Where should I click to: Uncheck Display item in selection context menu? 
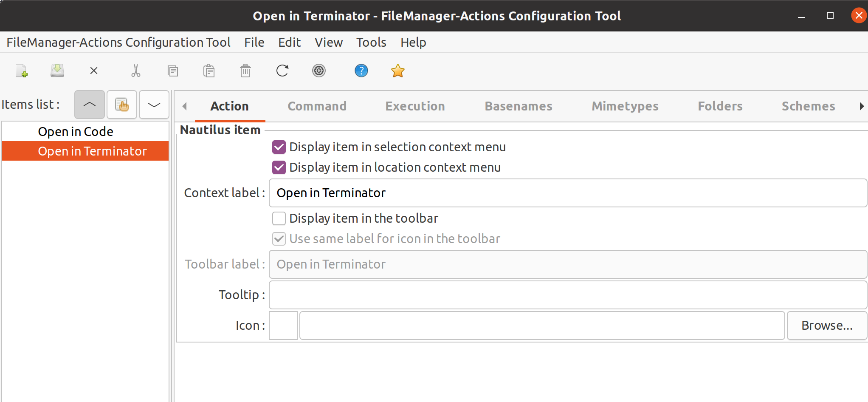[279, 147]
